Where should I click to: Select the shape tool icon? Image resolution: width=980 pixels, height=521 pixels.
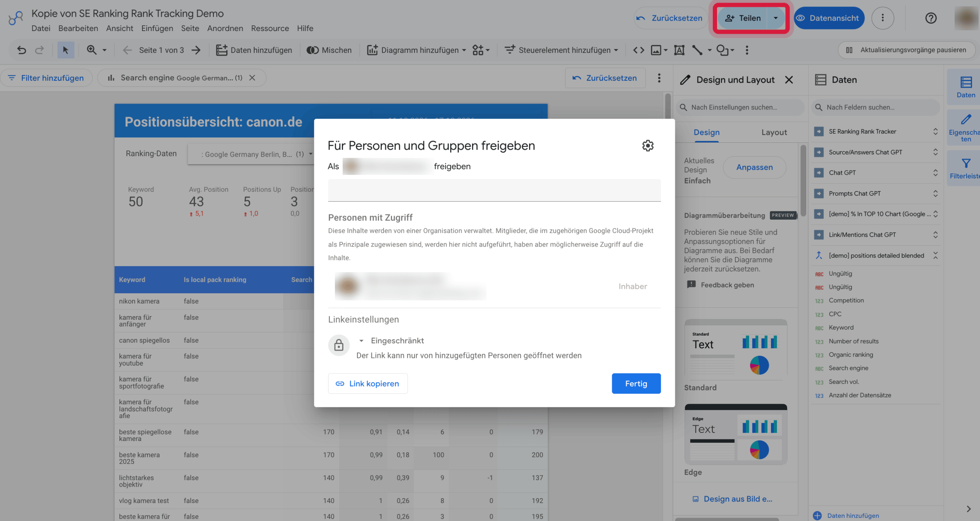click(723, 50)
